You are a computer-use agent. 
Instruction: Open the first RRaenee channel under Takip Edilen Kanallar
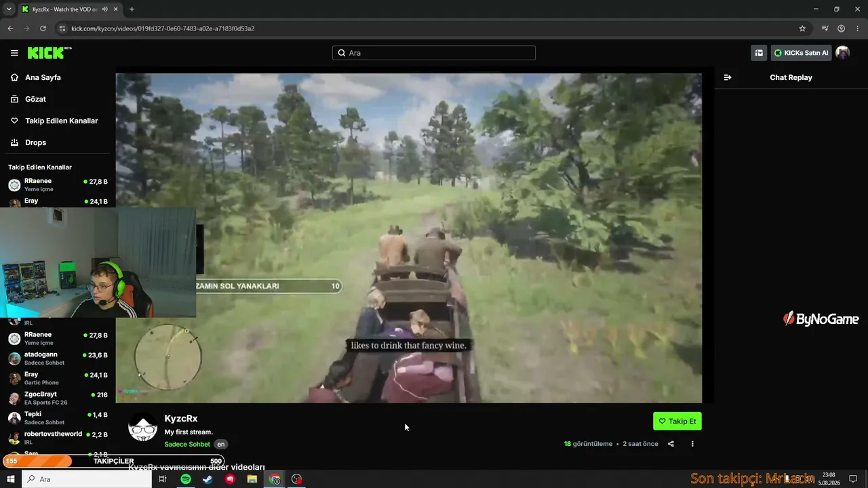[58, 184]
